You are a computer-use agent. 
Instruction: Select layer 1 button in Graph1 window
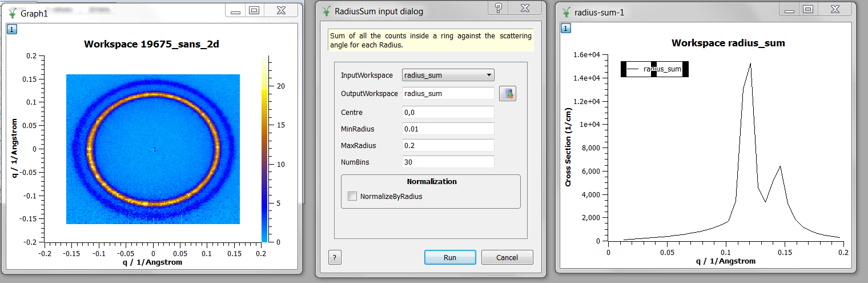pos(11,30)
